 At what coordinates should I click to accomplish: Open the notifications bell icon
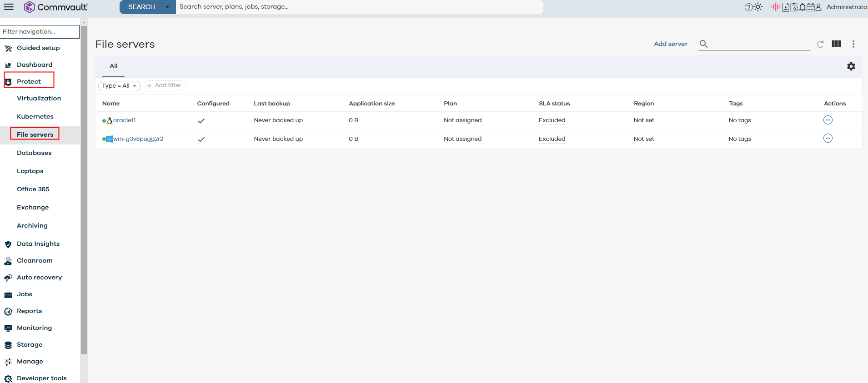[803, 7]
